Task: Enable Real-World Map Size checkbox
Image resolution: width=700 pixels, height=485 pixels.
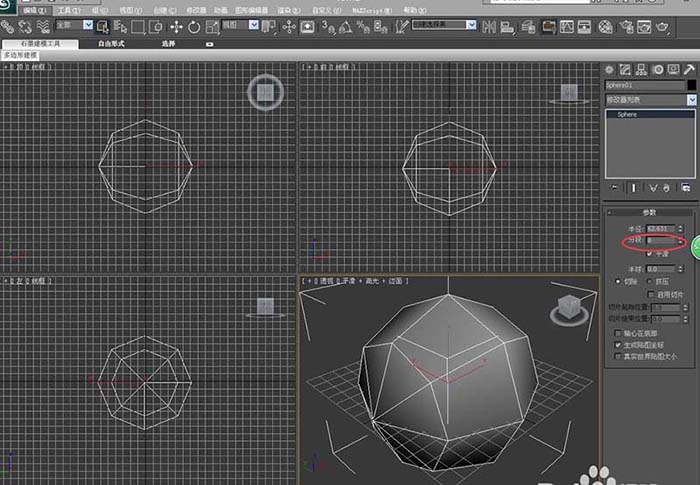Action: [618, 356]
